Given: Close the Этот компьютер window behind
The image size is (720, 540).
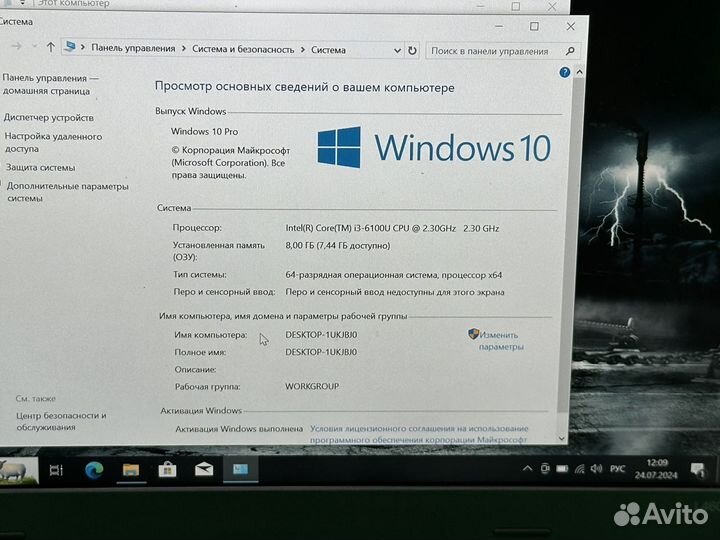Looking at the screenshot, I should [551, 6].
